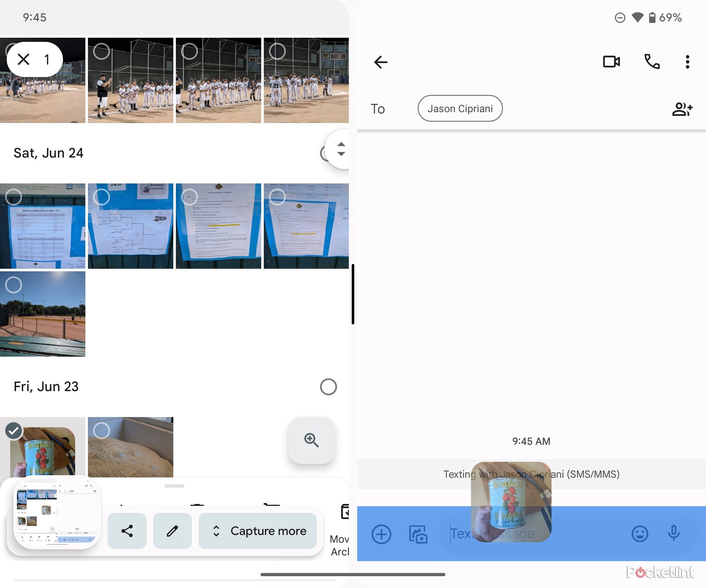Select all photos from Fri, Jun 23
The height and width of the screenshot is (588, 706).
pyautogui.click(x=328, y=386)
